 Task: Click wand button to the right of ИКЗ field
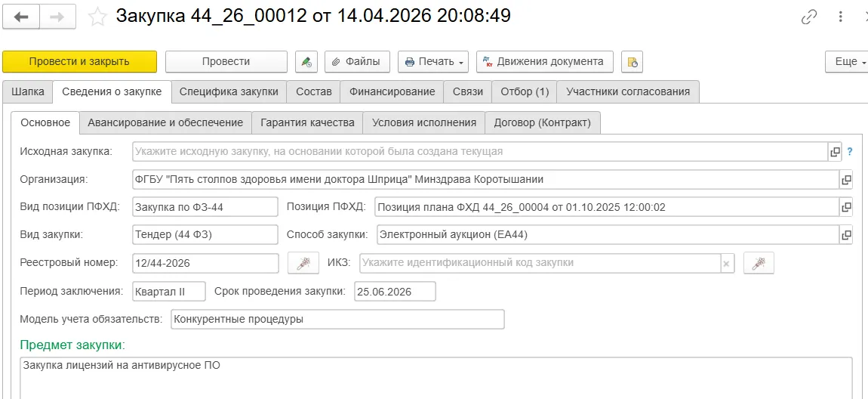(759, 263)
